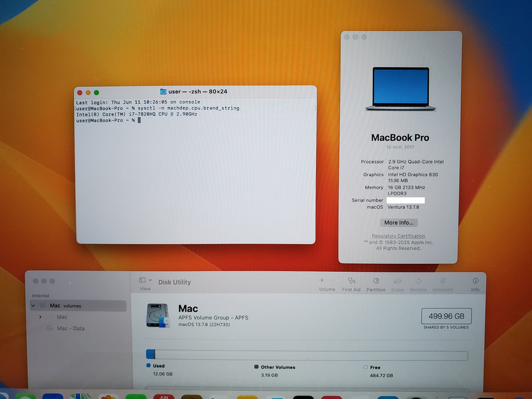Screen dimensions: 532x399
Task: Run First Aid stethoscope icon
Action: point(351,281)
